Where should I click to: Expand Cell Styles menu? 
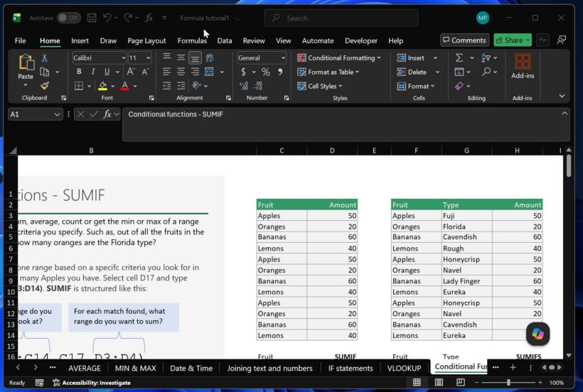coord(319,86)
